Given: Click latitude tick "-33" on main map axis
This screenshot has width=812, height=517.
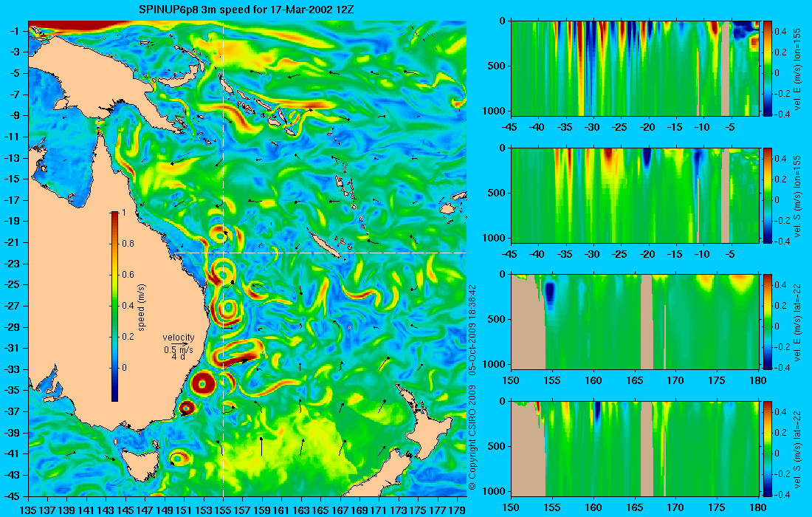Looking at the screenshot, I should click(11, 369).
